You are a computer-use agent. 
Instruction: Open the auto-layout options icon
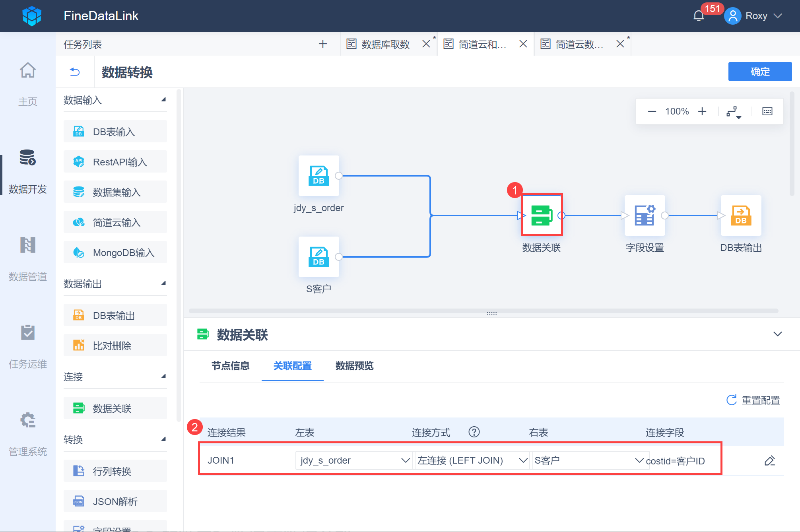(733, 112)
